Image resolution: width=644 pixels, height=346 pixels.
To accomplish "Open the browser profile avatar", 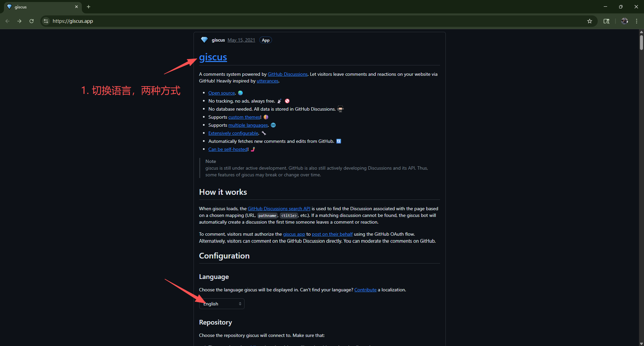I will click(x=624, y=21).
